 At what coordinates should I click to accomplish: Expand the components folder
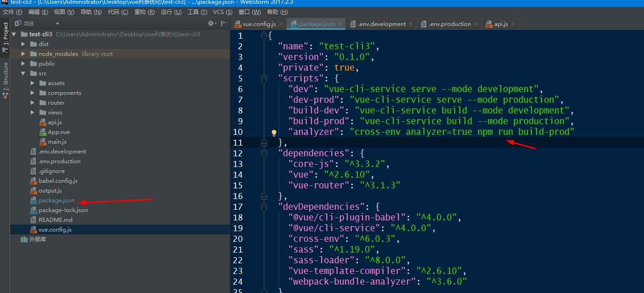[32, 93]
